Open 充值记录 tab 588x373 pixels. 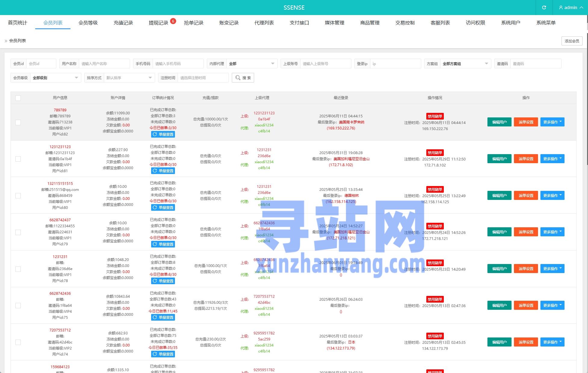tap(123, 23)
